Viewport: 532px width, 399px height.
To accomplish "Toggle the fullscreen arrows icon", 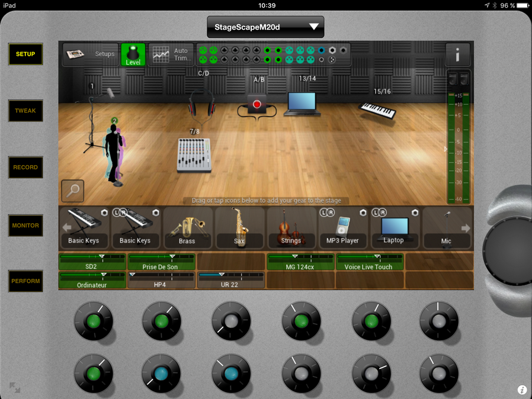I will (15, 388).
